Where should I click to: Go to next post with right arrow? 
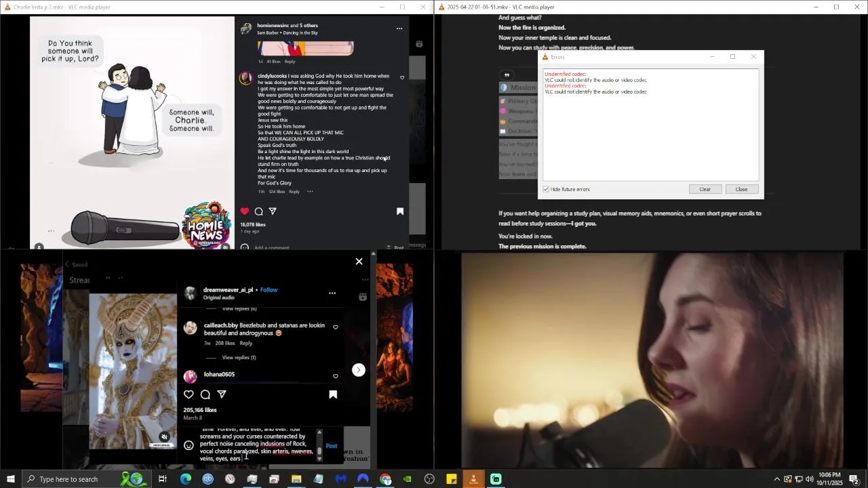pos(359,370)
